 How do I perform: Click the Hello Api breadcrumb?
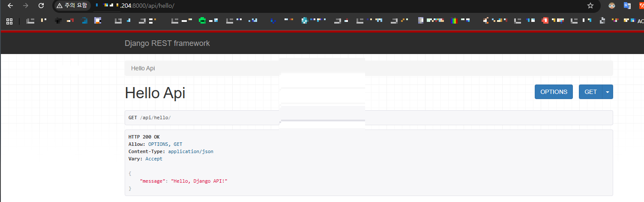(143, 68)
